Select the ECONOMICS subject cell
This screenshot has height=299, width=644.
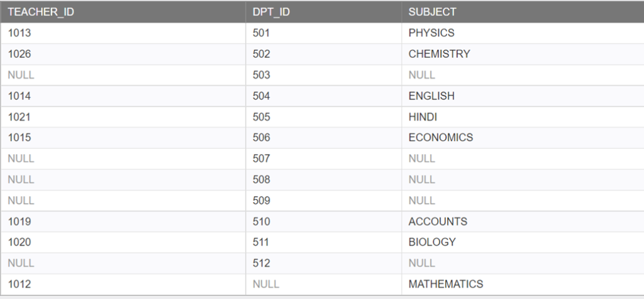pyautogui.click(x=523, y=137)
